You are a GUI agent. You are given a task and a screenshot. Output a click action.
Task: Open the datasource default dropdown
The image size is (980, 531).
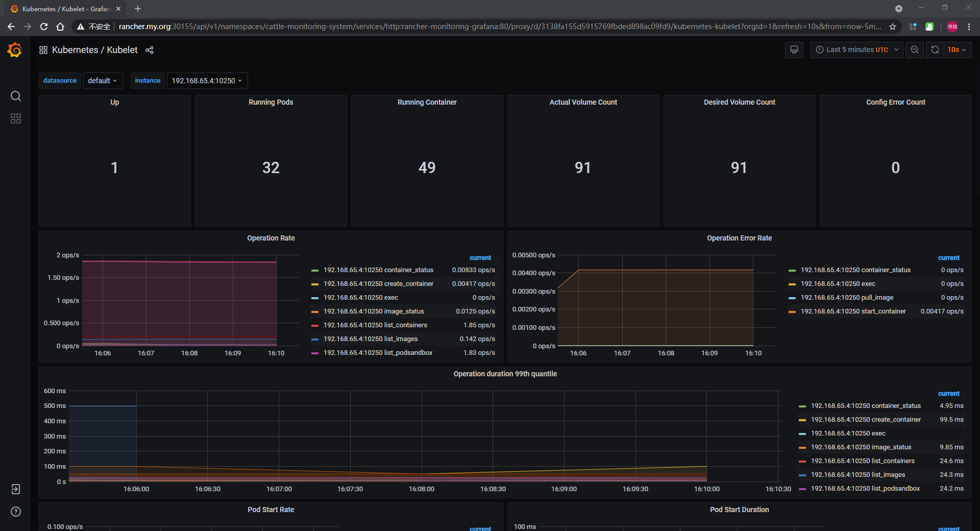coord(102,81)
